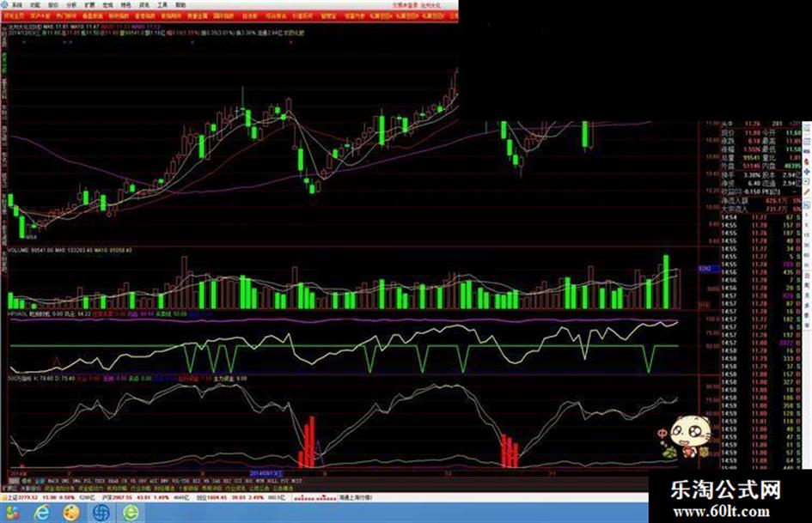Click the 海通上海行情 status entry
Screen dimensions: 812x523
point(355,497)
